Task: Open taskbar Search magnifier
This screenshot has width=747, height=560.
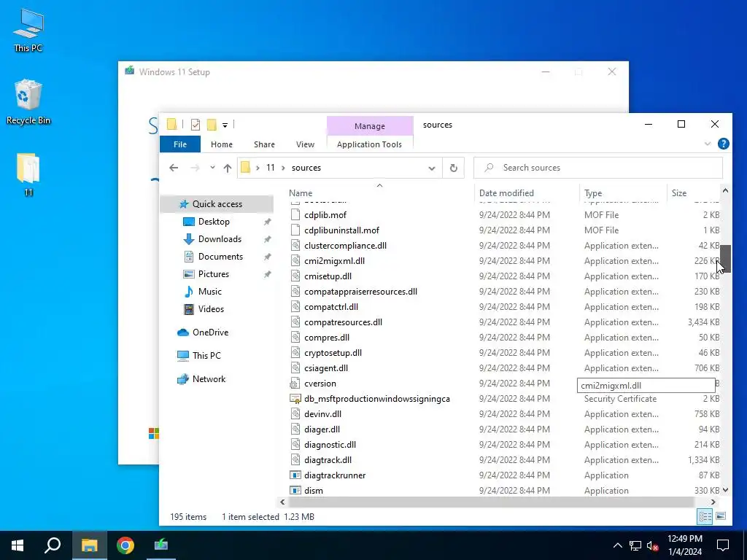Action: click(53, 545)
